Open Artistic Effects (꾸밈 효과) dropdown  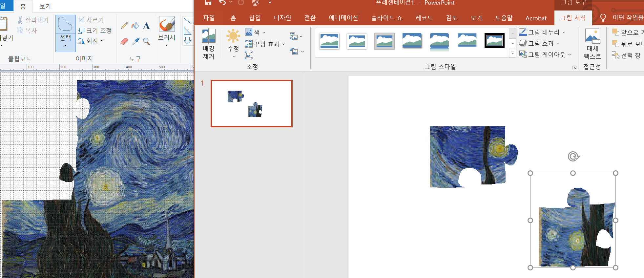pyautogui.click(x=265, y=44)
